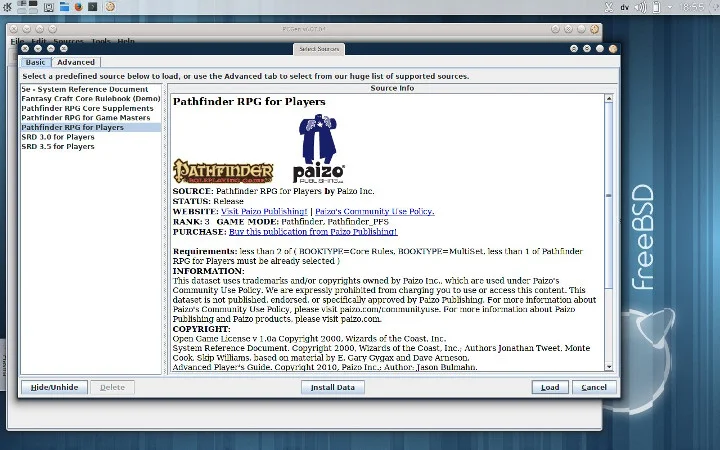Click the Paizo Publishing logo image
The width and height of the screenshot is (720, 450).
tap(319, 148)
